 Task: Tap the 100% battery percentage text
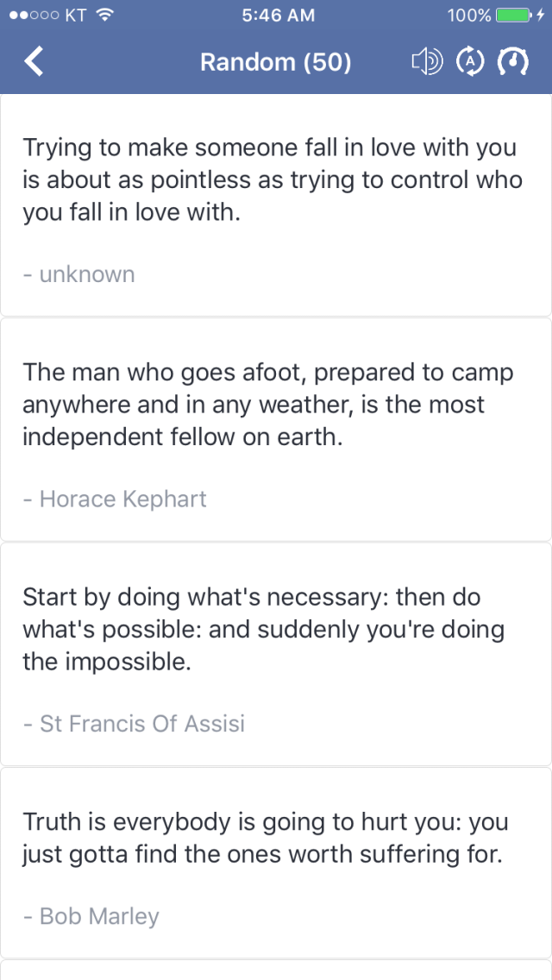point(469,16)
